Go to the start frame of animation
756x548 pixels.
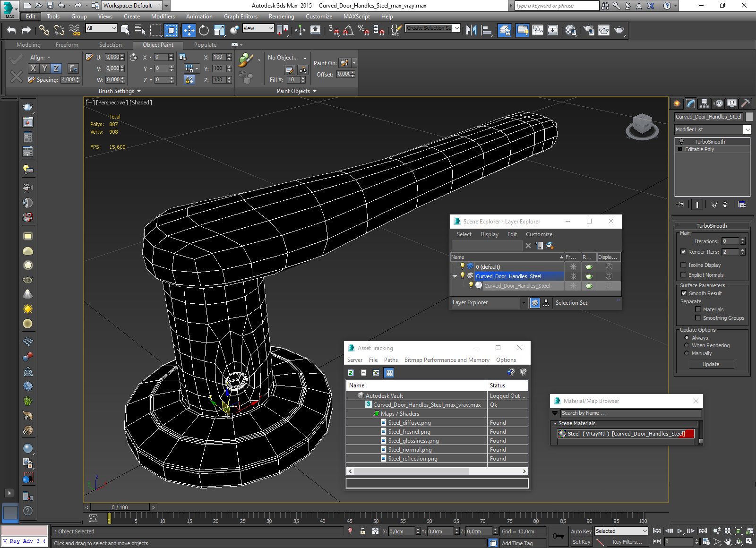click(x=657, y=531)
